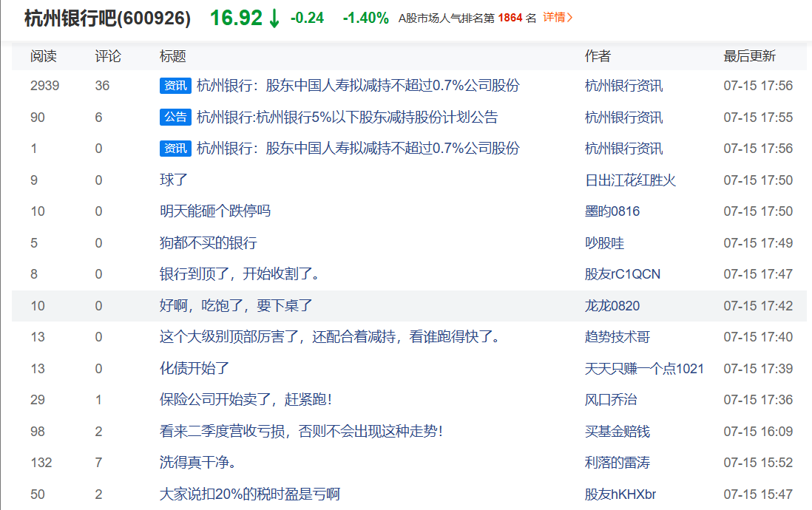Open the post 这个大级别顶部厉害了

tap(331, 337)
